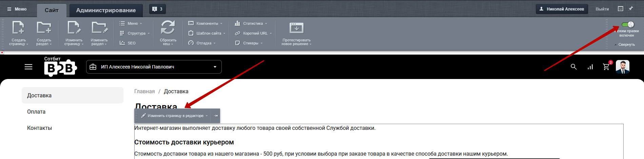Image resolution: width=644 pixels, height=159 pixels.
Task: Click the panel settings icon beside Выйти
Action: point(621,9)
